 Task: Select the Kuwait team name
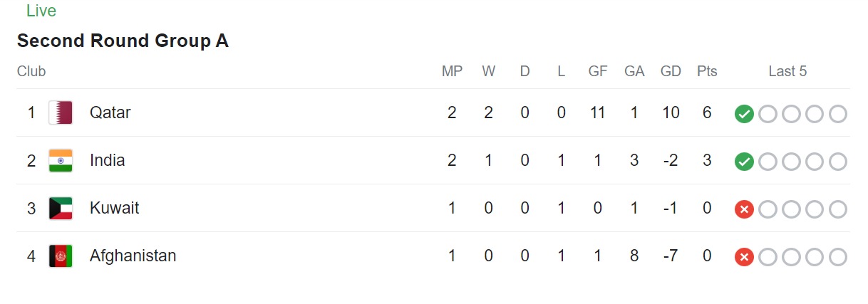click(115, 209)
